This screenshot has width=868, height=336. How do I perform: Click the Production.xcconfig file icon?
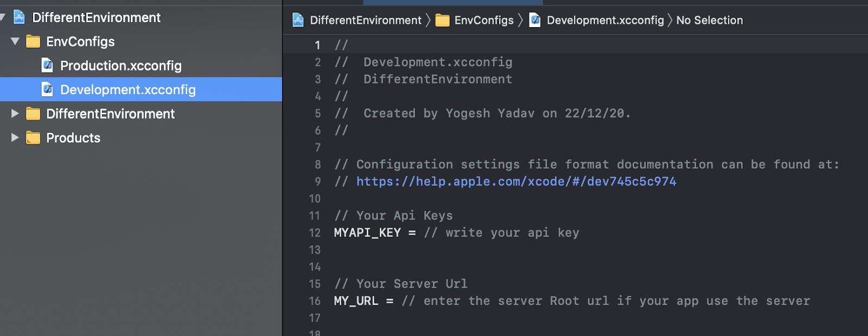48,66
